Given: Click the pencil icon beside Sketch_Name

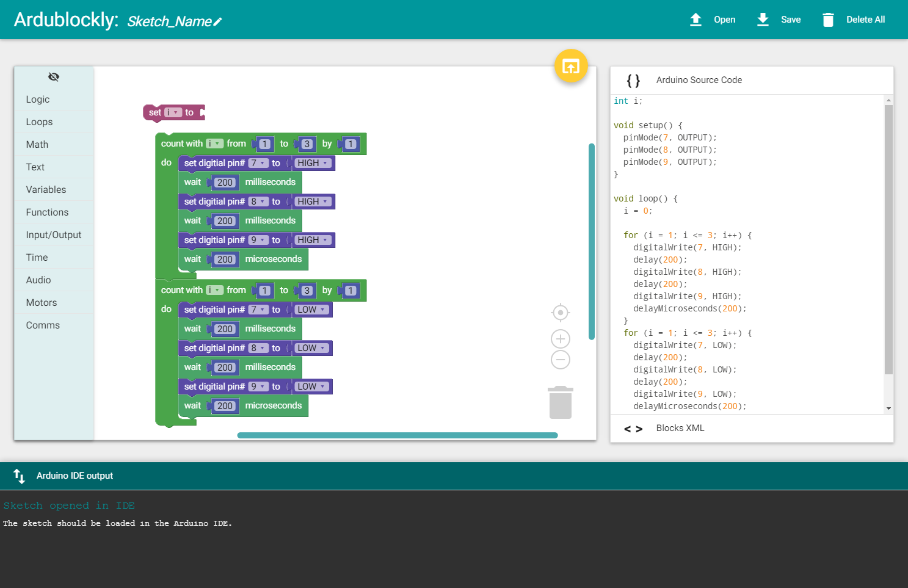Looking at the screenshot, I should 217,22.
